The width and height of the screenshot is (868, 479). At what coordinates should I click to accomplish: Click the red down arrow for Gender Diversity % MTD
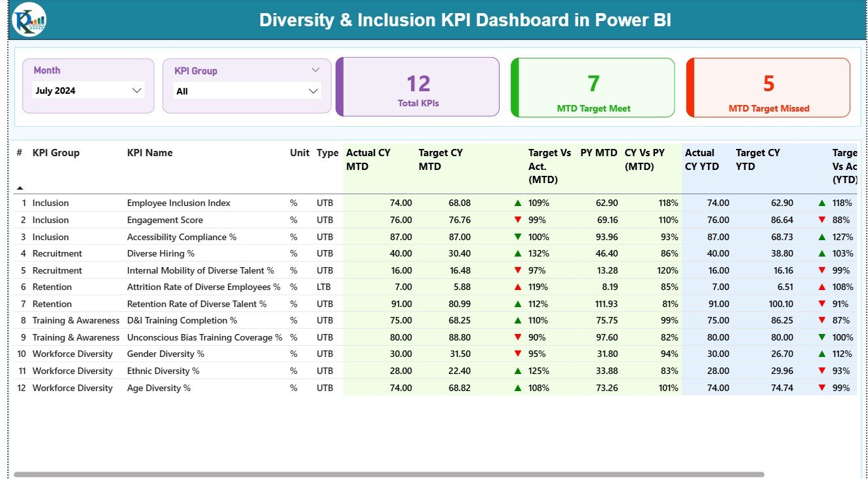click(x=519, y=354)
